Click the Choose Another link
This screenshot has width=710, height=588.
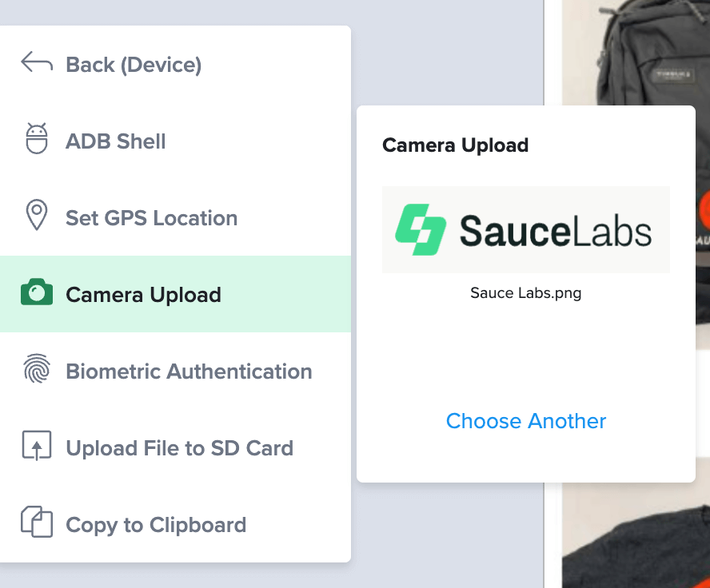pos(525,421)
